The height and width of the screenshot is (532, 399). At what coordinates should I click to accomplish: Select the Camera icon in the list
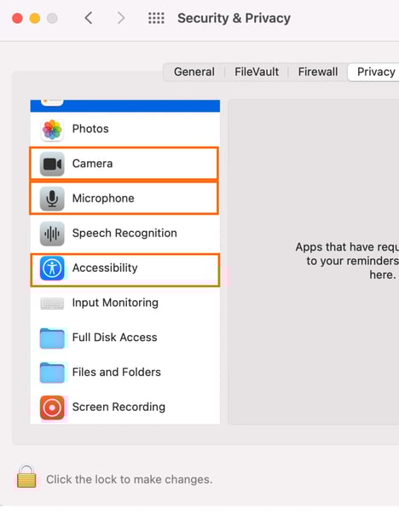coord(52,164)
